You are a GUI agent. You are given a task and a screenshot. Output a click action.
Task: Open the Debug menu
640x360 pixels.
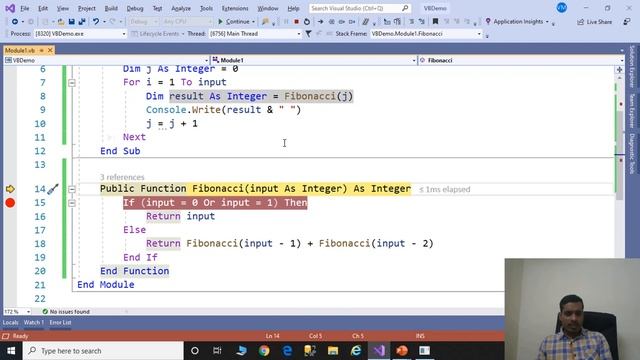(x=135, y=8)
